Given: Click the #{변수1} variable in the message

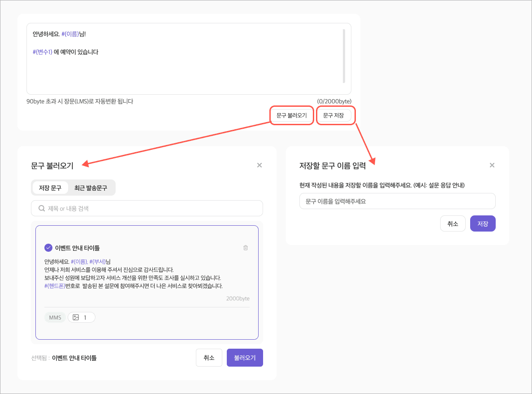Looking at the screenshot, I should click(x=43, y=52).
